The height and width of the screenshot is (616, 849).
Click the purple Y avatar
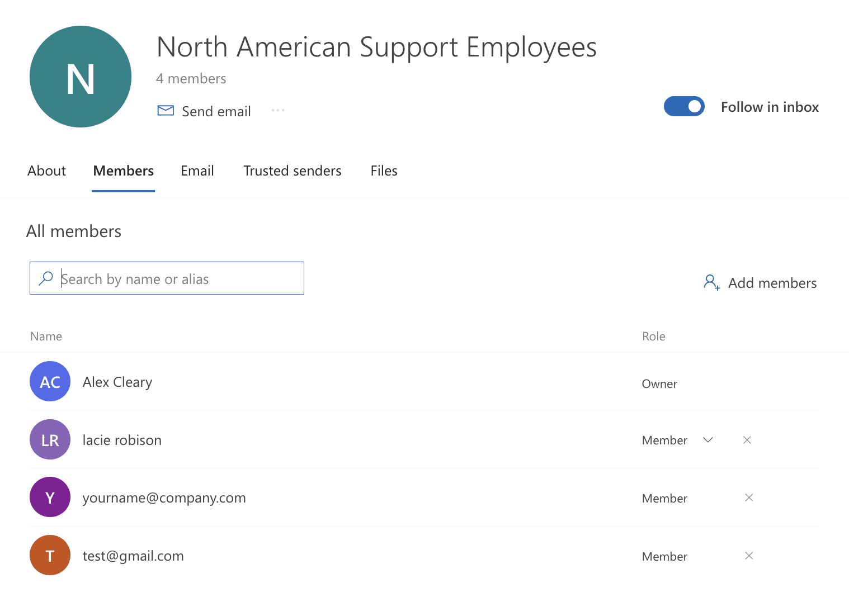[50, 497]
